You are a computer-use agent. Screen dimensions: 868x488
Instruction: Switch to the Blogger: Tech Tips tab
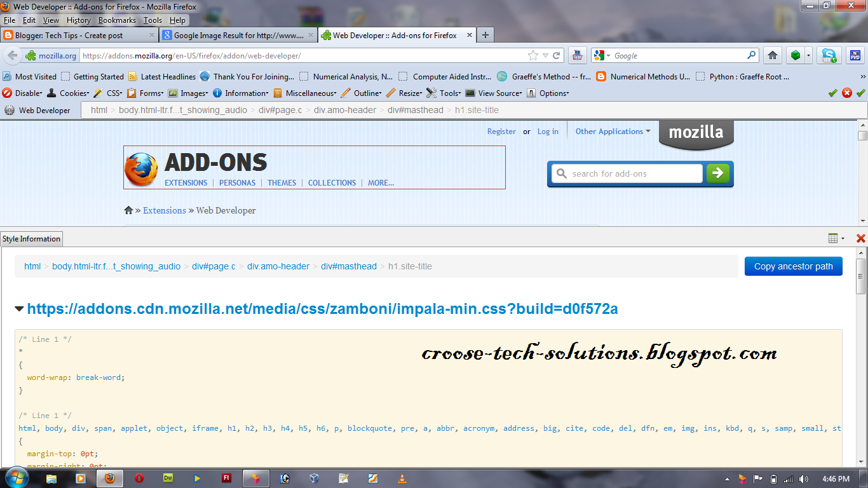click(x=80, y=36)
